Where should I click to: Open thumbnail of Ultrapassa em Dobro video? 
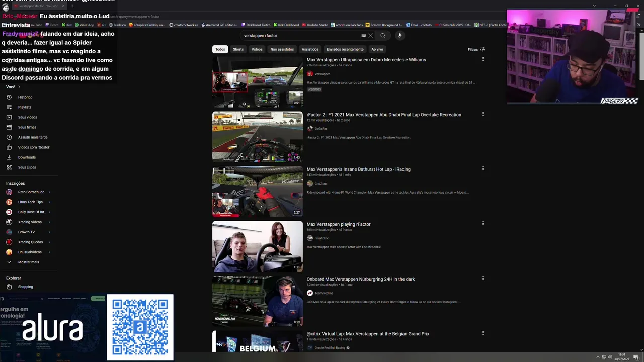click(258, 81)
